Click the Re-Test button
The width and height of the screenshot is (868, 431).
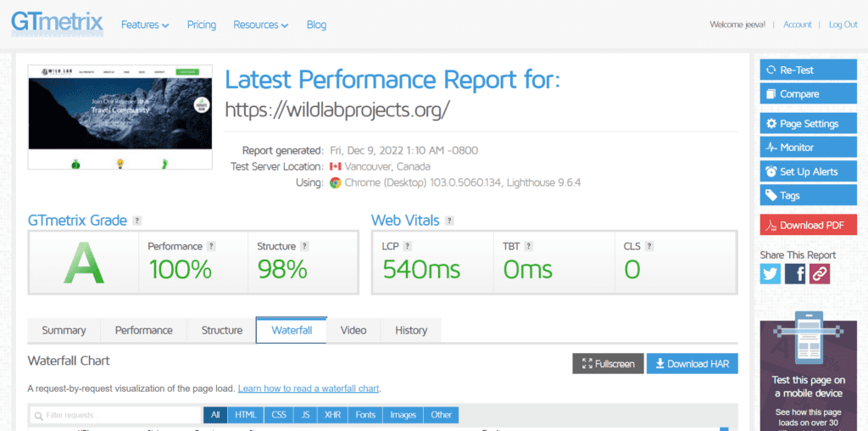tap(808, 70)
